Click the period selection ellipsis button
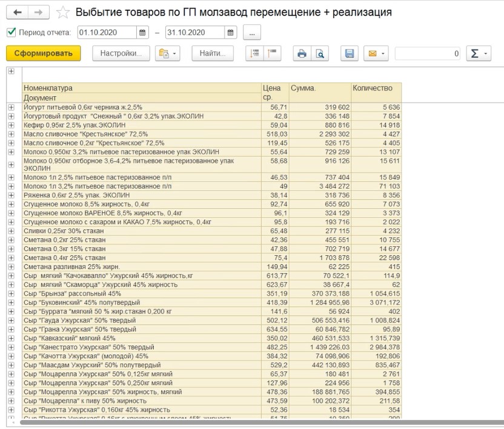504x429 pixels. (x=251, y=33)
